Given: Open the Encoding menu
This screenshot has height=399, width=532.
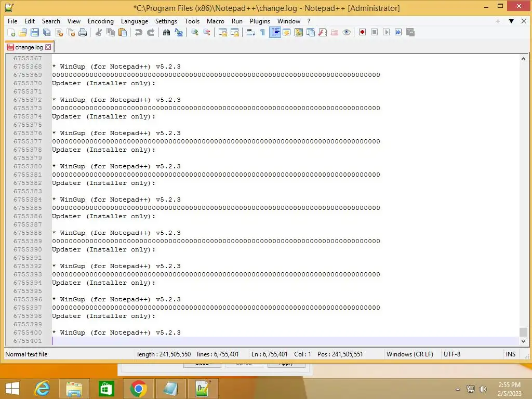Looking at the screenshot, I should pyautogui.click(x=101, y=21).
